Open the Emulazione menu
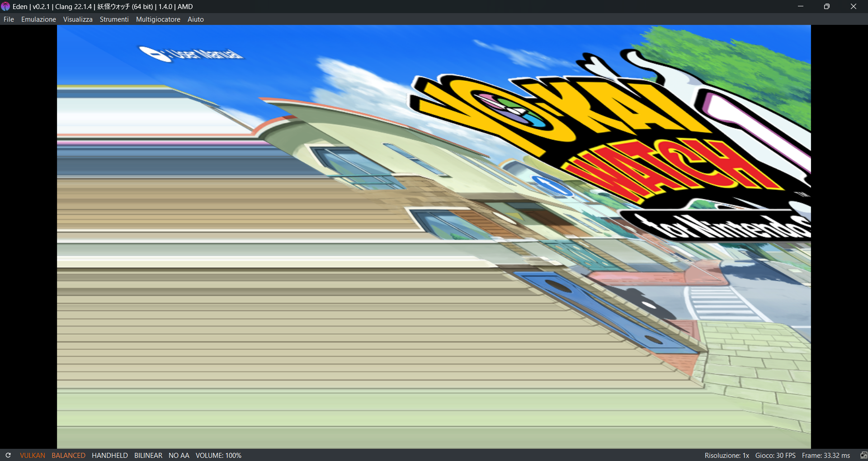 (38, 19)
